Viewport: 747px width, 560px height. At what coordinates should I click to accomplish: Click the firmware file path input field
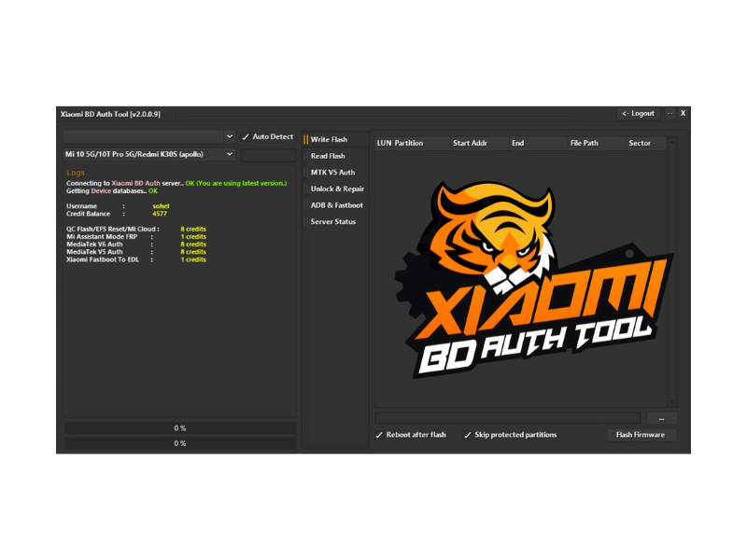[x=508, y=418]
